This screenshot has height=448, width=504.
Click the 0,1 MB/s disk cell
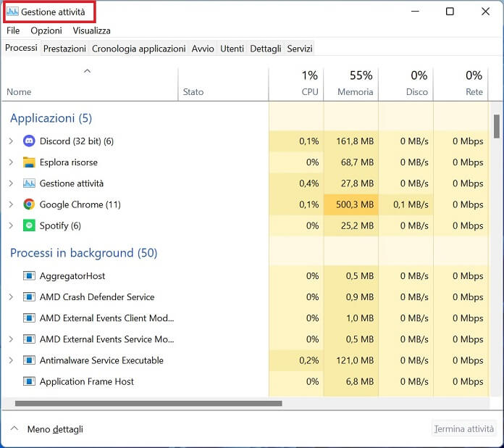click(406, 204)
